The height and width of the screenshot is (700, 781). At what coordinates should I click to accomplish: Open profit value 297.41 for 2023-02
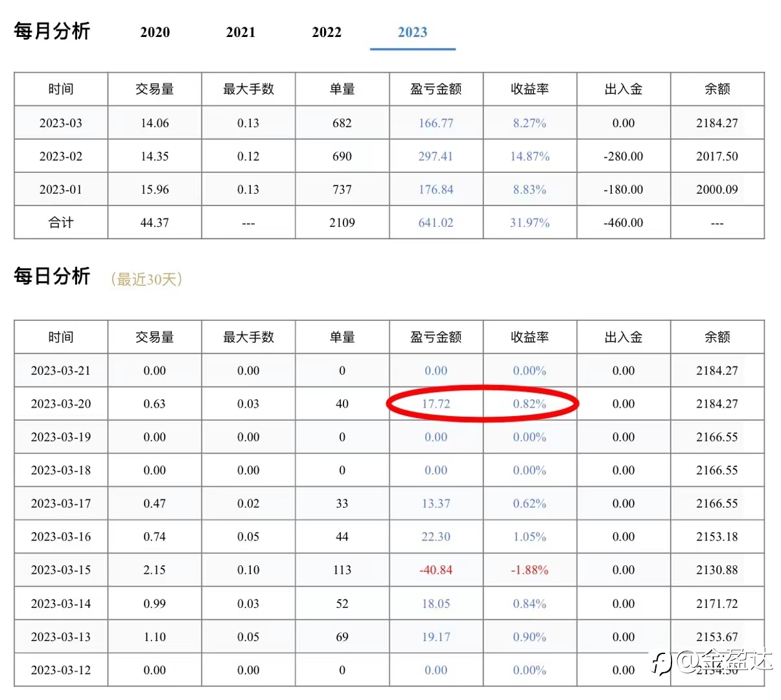point(436,156)
